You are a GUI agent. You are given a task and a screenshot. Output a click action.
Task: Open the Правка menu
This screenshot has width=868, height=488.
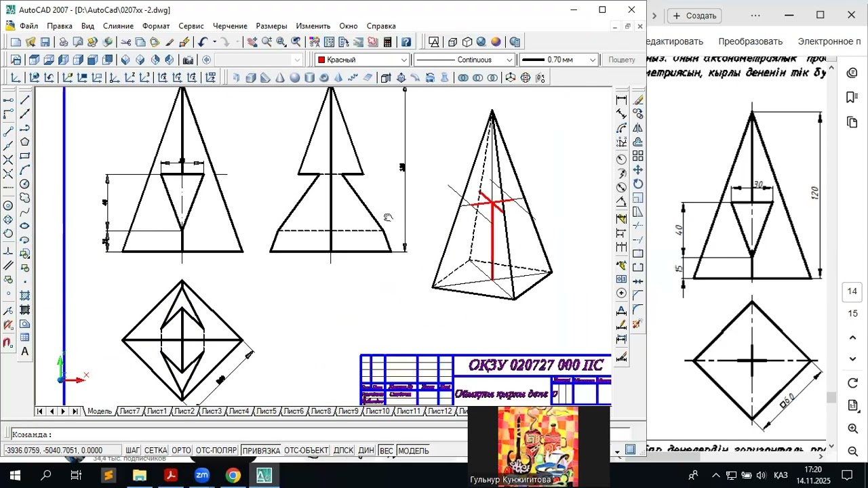60,26
